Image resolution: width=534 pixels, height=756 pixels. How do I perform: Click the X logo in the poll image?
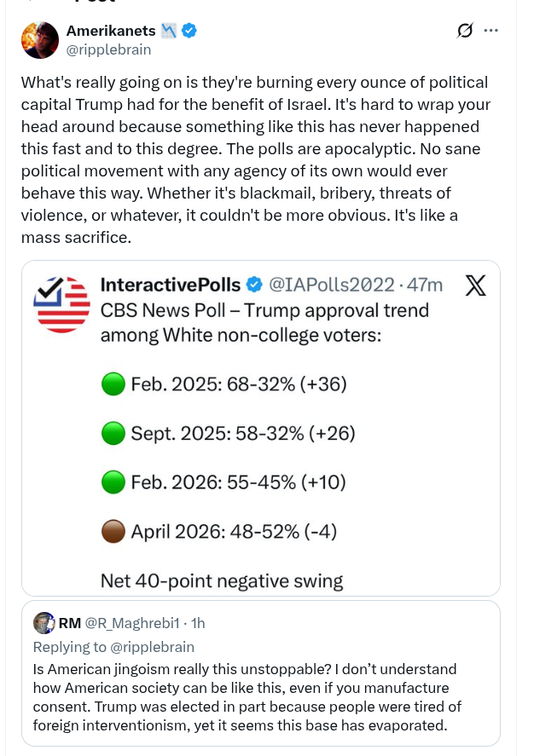[x=475, y=286]
